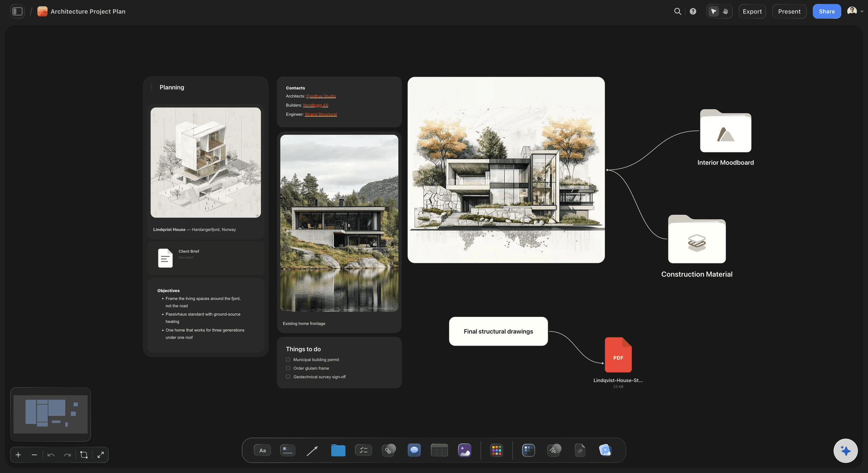
Task: Select the link tool in toolbar
Action: pos(389,450)
